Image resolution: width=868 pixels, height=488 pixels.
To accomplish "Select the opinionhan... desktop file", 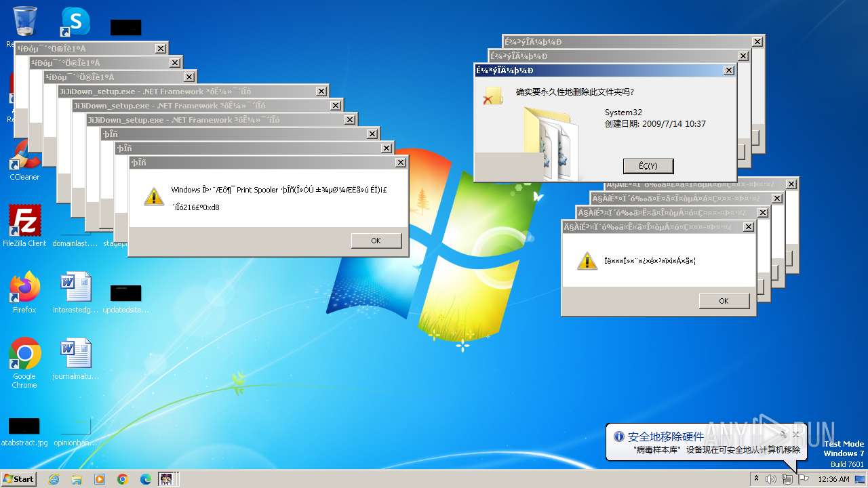I will (x=75, y=431).
